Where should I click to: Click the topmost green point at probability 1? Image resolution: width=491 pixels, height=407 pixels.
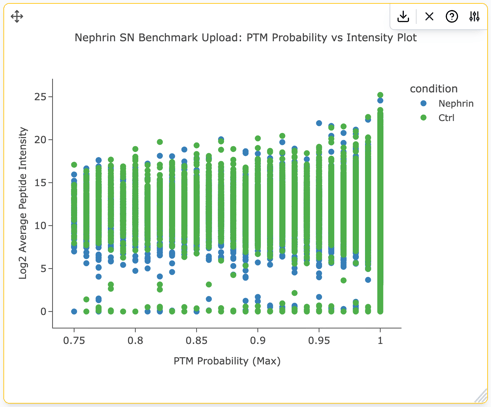380,95
